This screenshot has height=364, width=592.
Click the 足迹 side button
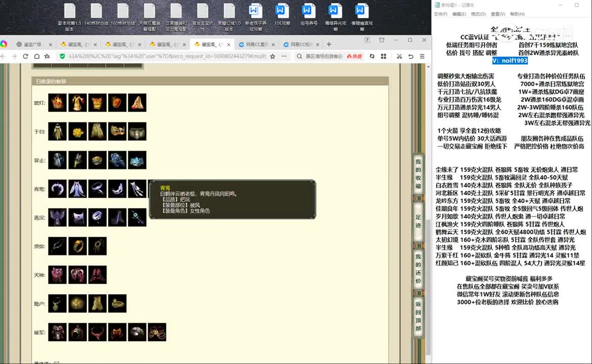click(x=418, y=221)
